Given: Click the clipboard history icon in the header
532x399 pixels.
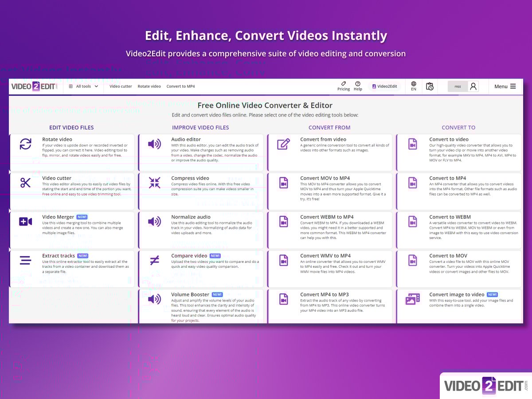Looking at the screenshot, I should click(x=430, y=86).
